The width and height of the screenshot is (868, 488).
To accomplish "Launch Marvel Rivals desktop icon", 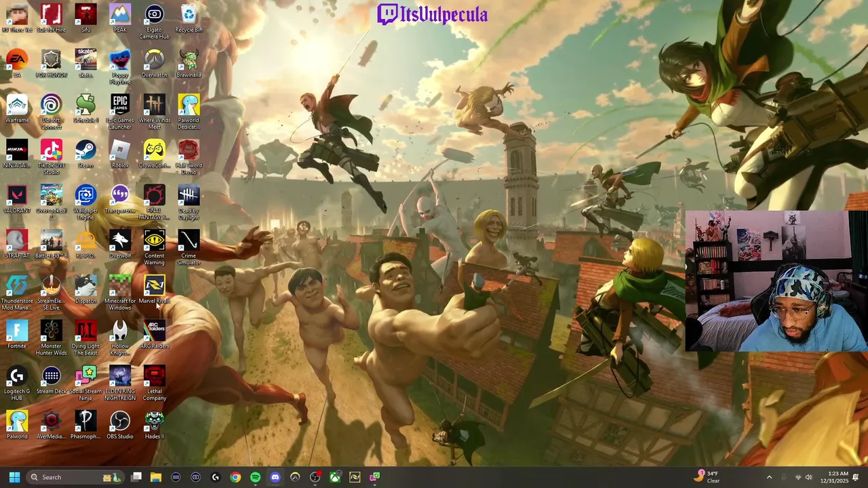I will pos(154,289).
